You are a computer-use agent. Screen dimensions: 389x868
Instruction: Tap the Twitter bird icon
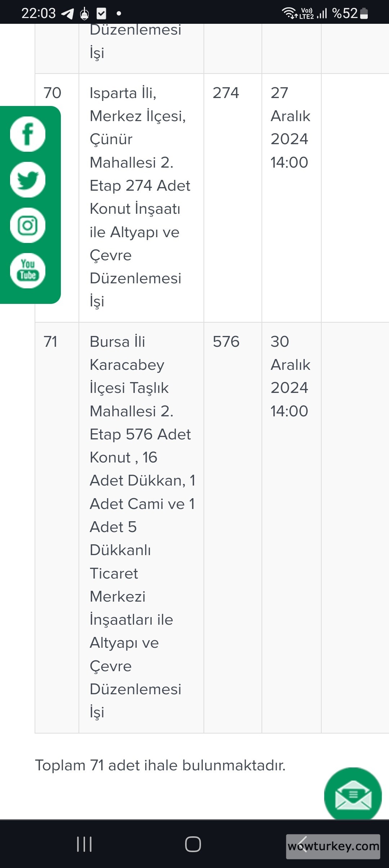28,180
